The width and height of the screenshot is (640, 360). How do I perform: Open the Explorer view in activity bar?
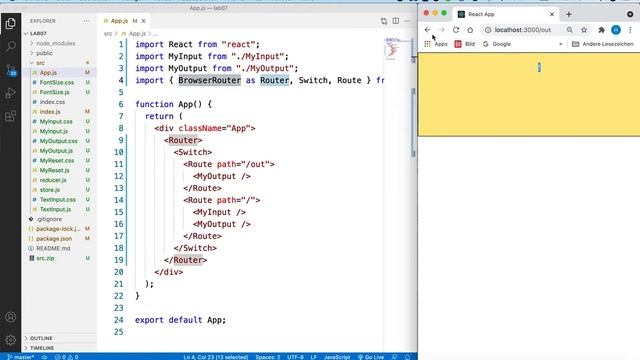pos(11,24)
